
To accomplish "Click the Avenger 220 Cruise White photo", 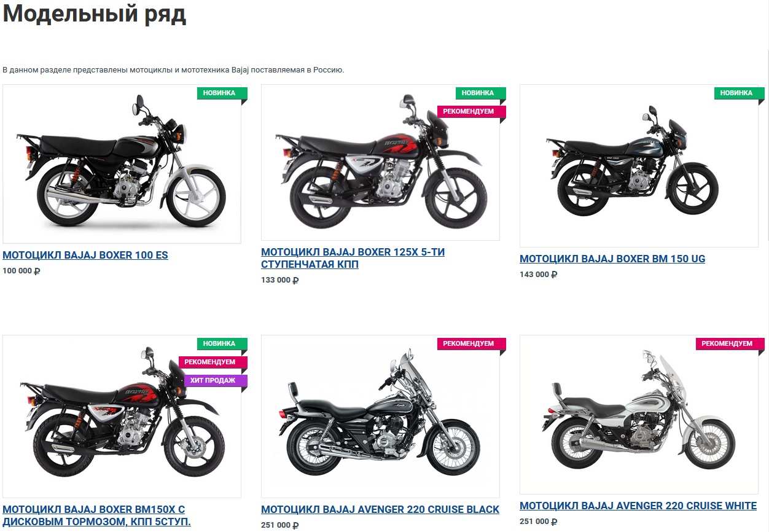I will pyautogui.click(x=639, y=415).
